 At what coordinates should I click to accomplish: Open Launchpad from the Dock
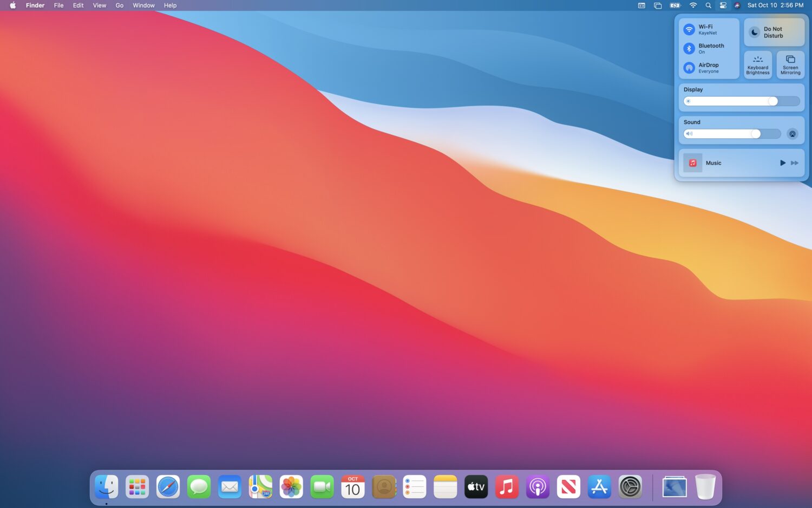click(137, 486)
